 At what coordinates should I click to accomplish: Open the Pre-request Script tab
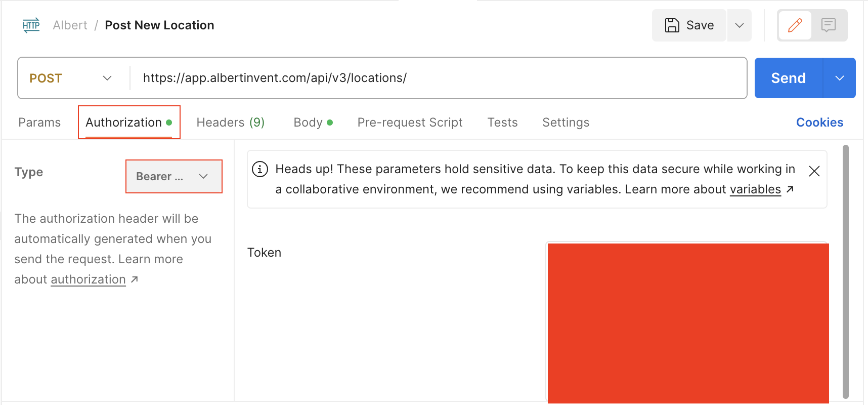[410, 123]
